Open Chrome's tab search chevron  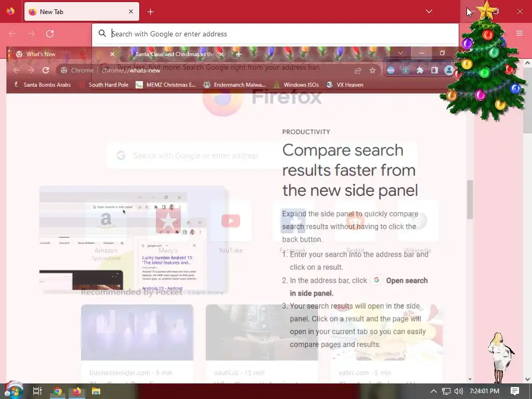[x=401, y=53]
